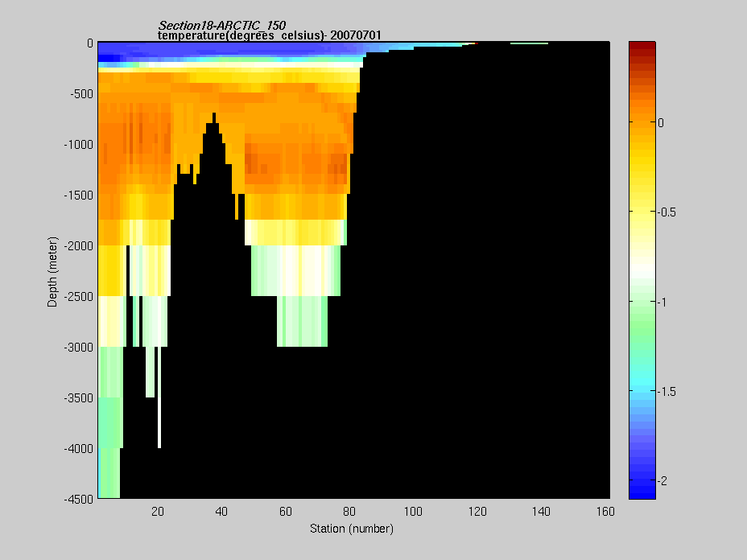Viewport: 747px width, 560px height.
Task: Click the '-2500' depth tick label
Action: 79,296
